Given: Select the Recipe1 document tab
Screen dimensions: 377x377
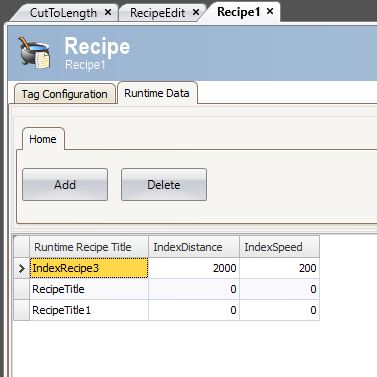Looking at the screenshot, I should click(238, 12).
